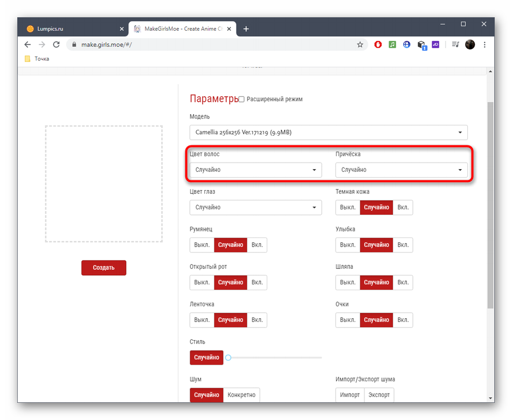Turn off Очки with Выкл.
512x420 pixels.
[x=348, y=320]
